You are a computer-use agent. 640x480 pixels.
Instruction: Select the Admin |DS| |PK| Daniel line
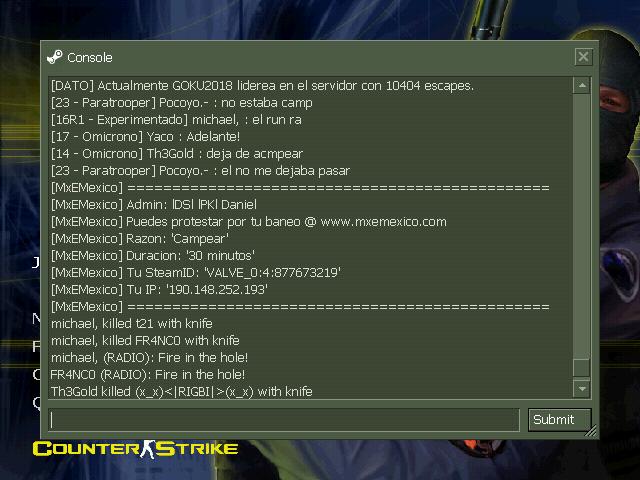[x=154, y=204]
